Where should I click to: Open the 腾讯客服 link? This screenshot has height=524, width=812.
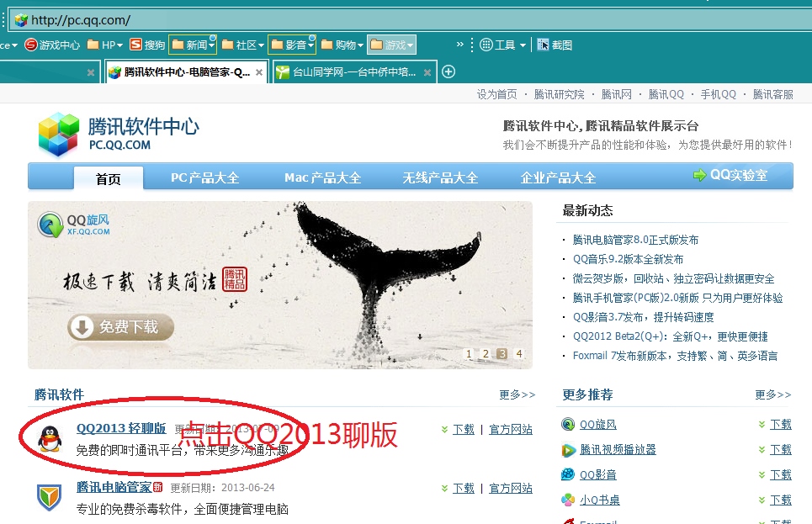772,94
